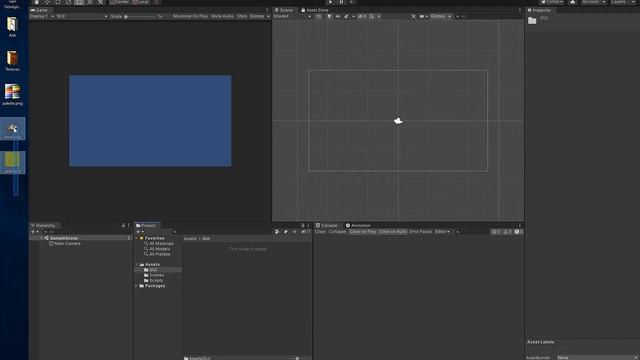Select All Materials favorite
Screen dimensions: 640x360
161,244
